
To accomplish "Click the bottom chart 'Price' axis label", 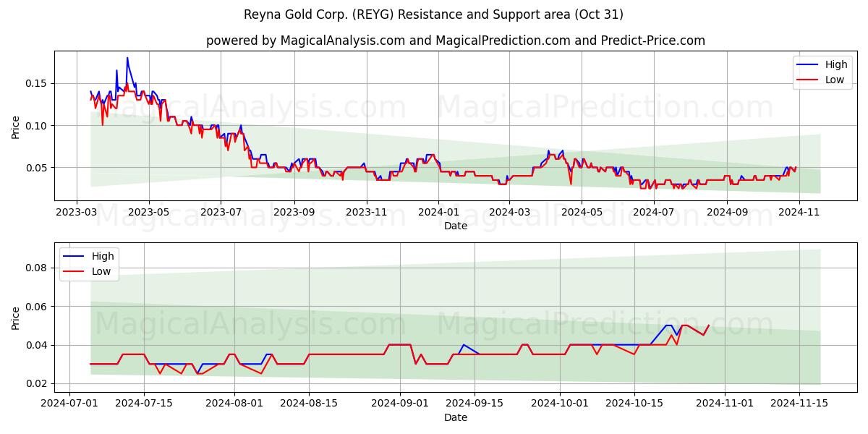I will point(16,317).
